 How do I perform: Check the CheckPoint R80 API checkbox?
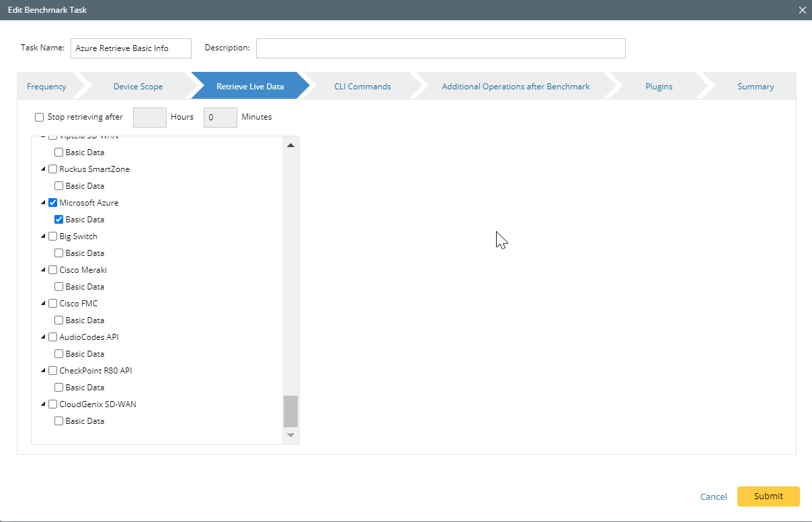[52, 370]
